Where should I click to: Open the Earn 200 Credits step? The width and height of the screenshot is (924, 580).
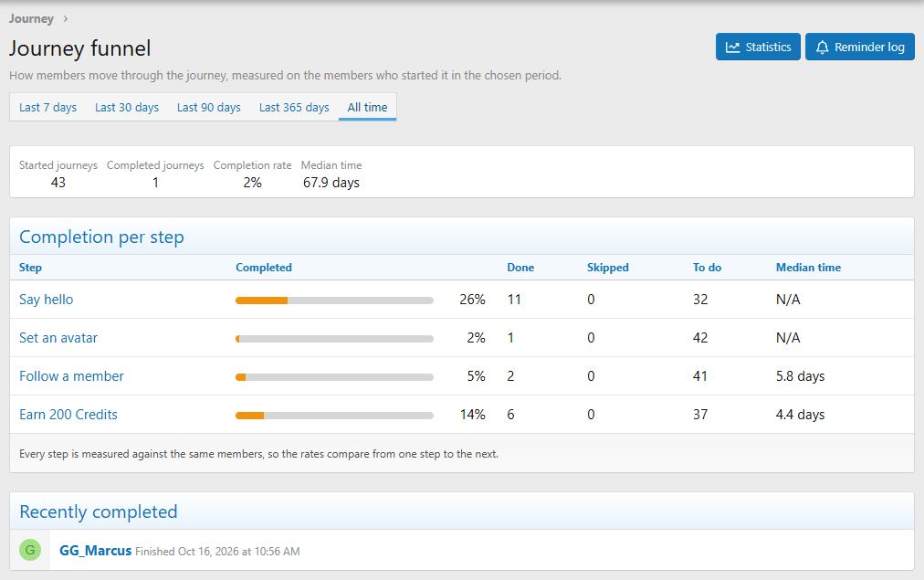click(x=68, y=415)
